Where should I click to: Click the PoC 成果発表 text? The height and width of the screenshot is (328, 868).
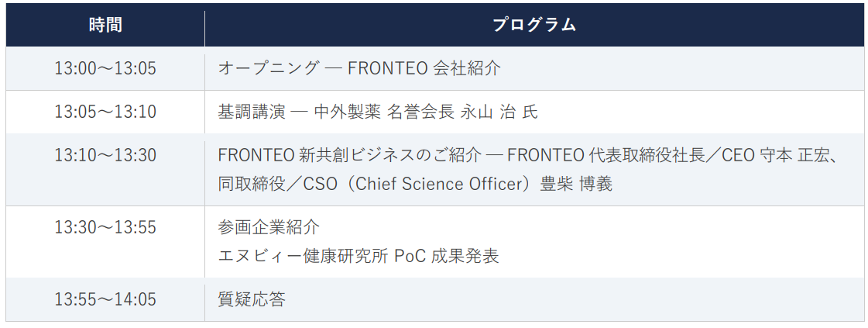(x=446, y=256)
